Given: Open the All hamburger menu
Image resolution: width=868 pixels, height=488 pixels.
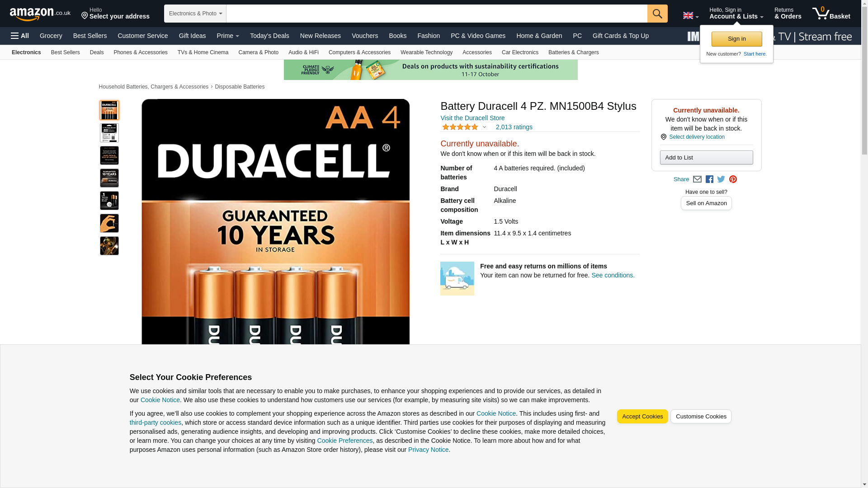Looking at the screenshot, I should click(20, 36).
